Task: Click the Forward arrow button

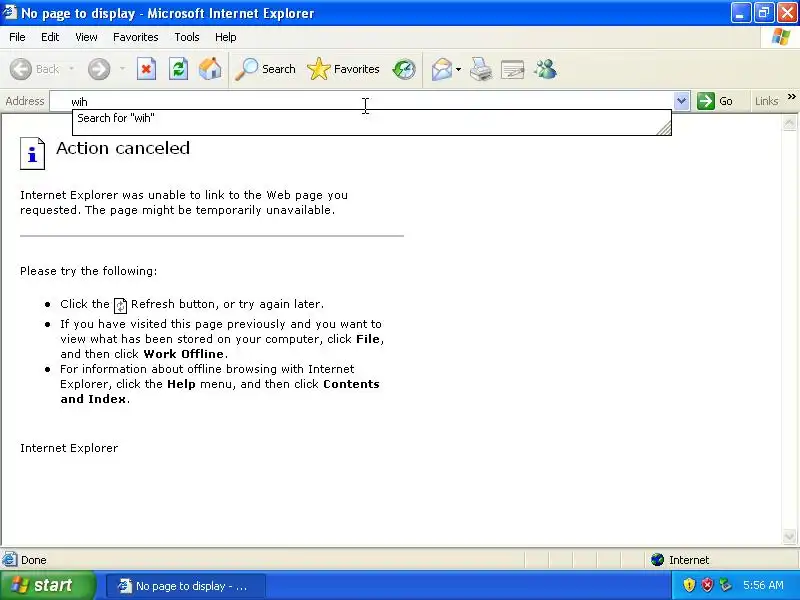Action: tap(99, 69)
